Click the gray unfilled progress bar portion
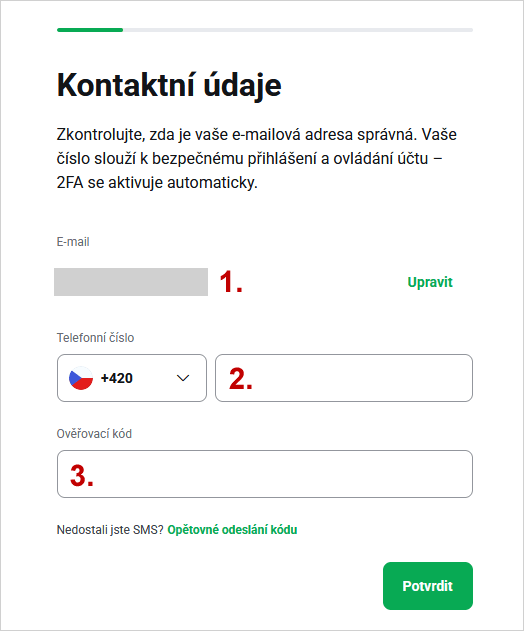This screenshot has width=524, height=631. click(298, 30)
